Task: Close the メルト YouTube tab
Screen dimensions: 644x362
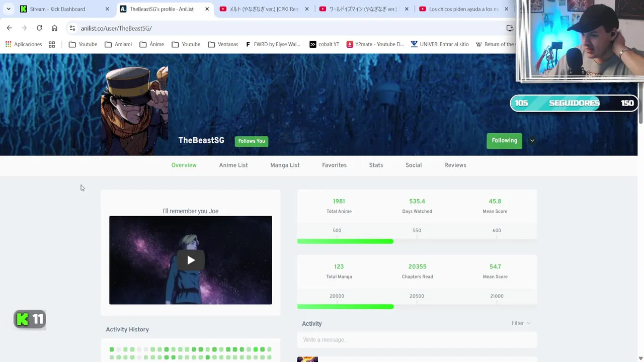Action: click(307, 9)
